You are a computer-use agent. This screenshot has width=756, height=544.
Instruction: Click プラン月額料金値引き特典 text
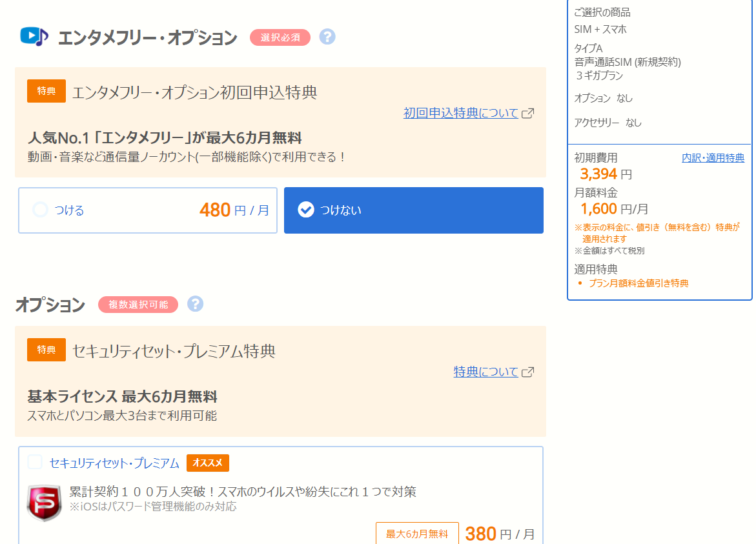click(x=639, y=283)
